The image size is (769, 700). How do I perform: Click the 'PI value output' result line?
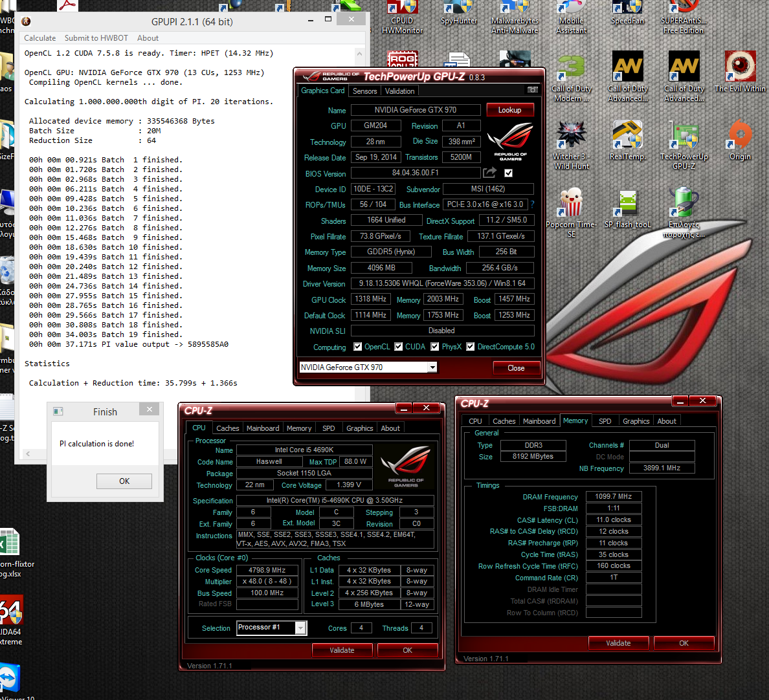[129, 344]
